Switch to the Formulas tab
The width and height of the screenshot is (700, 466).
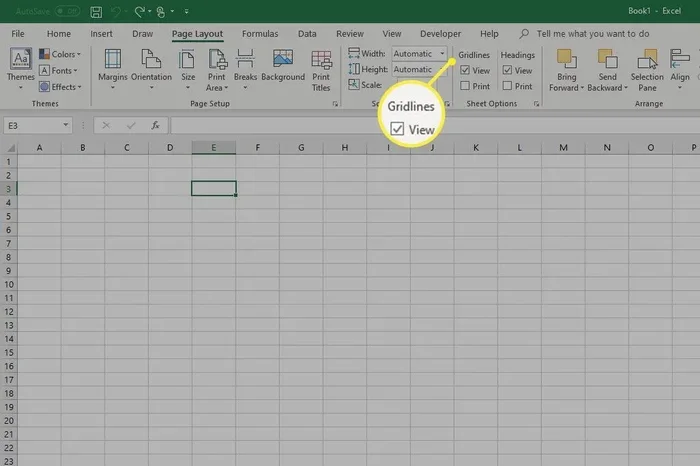click(x=260, y=34)
